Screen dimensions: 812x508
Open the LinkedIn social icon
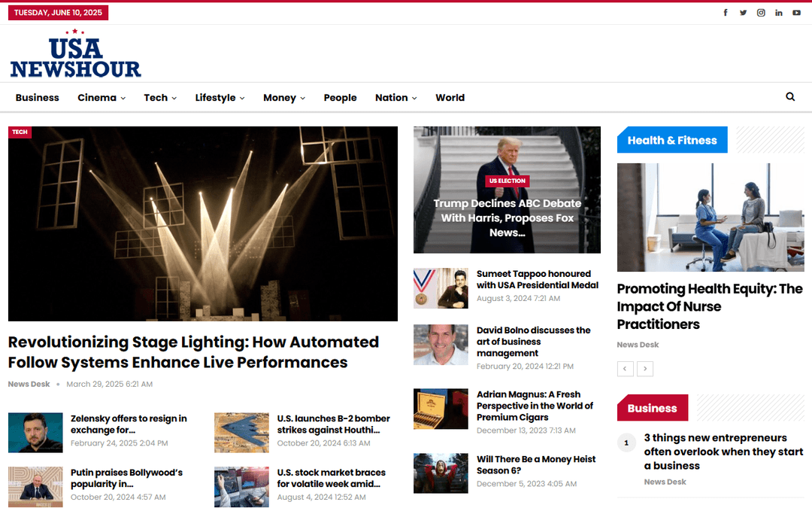779,13
